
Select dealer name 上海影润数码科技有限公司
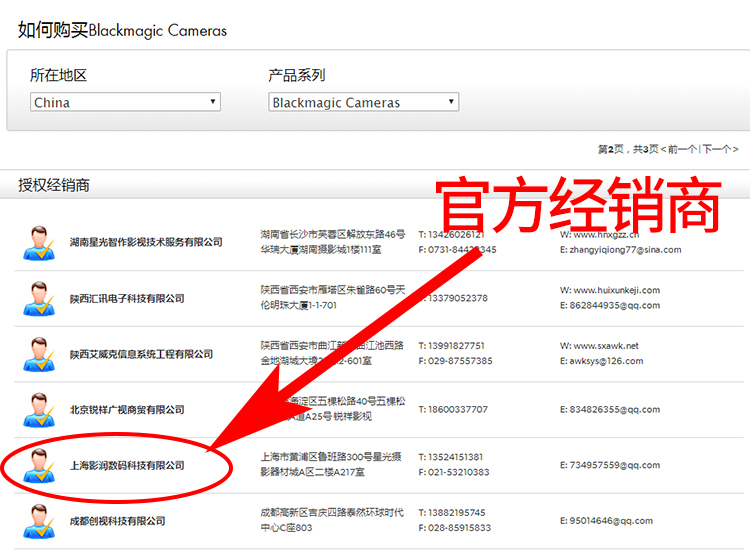pyautogui.click(x=127, y=465)
